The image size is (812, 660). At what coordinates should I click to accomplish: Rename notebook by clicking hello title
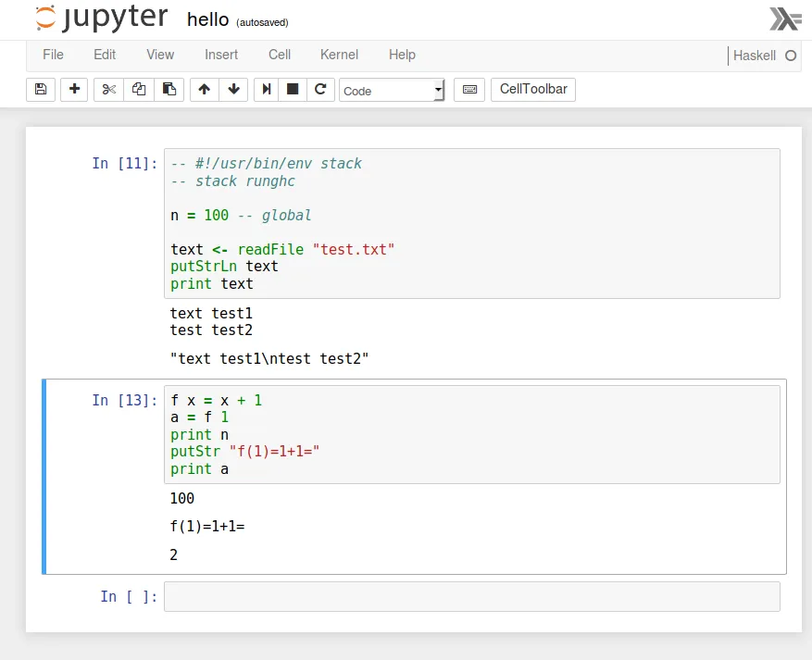tap(207, 19)
